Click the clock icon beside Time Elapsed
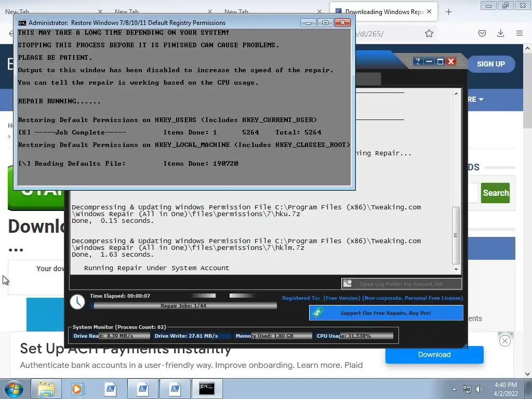 pyautogui.click(x=77, y=302)
